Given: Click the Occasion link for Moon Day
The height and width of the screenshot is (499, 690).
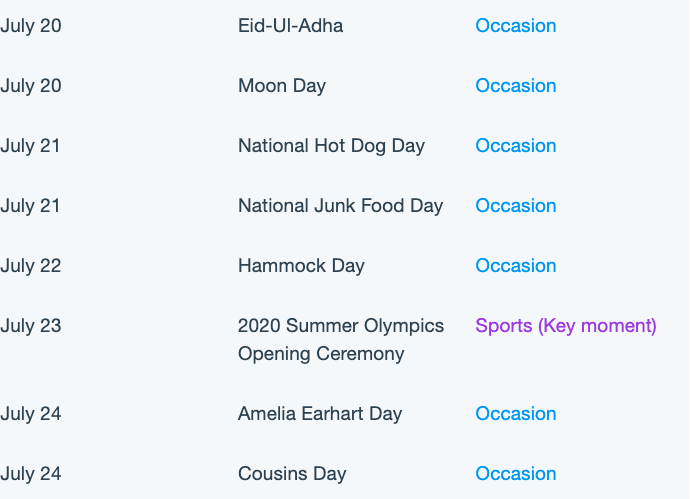Looking at the screenshot, I should pyautogui.click(x=516, y=85).
